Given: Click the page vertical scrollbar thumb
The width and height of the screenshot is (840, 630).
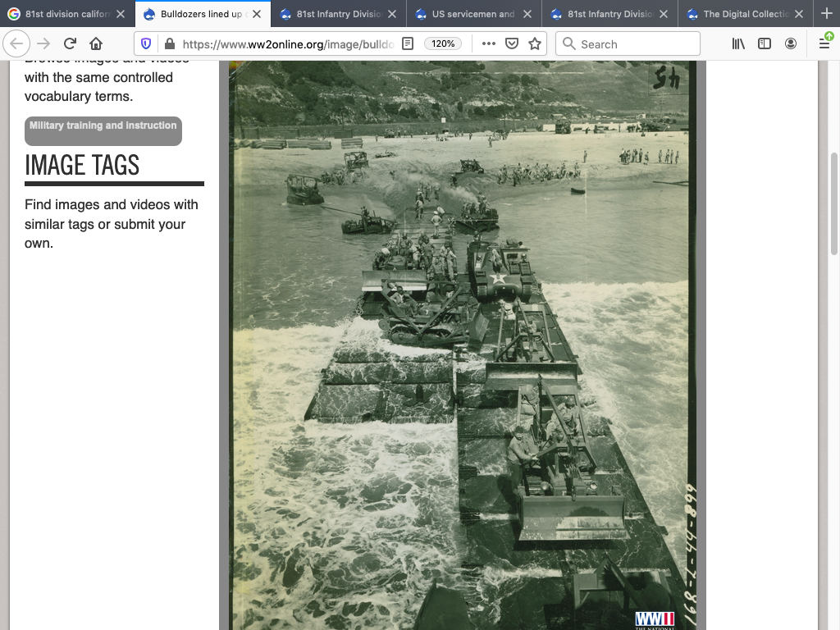Looking at the screenshot, I should (834, 203).
